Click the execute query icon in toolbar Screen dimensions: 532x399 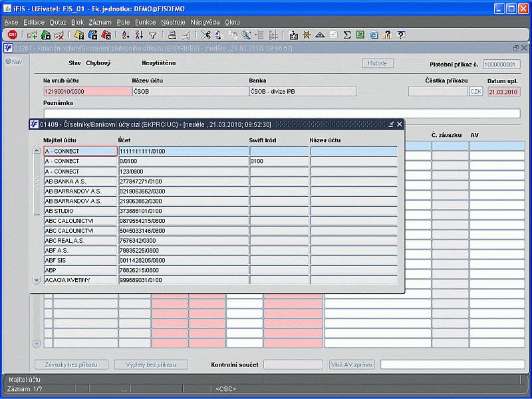[x=92, y=35]
